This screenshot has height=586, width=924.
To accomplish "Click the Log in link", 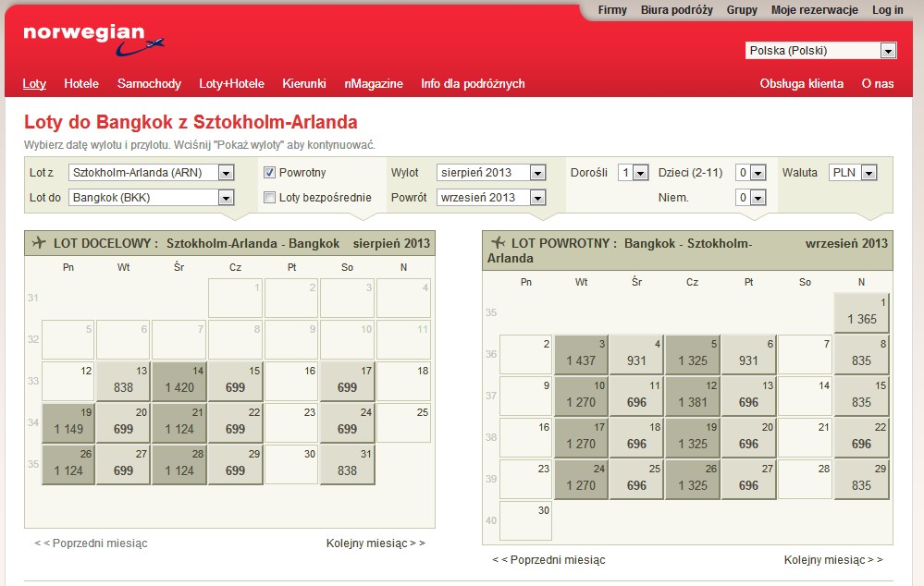I will (x=887, y=10).
